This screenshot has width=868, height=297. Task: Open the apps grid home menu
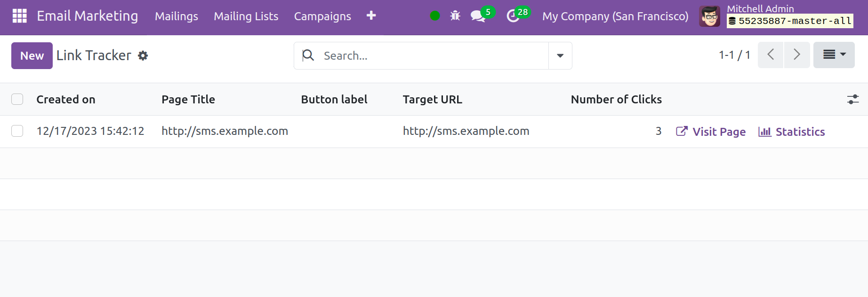pyautogui.click(x=19, y=16)
